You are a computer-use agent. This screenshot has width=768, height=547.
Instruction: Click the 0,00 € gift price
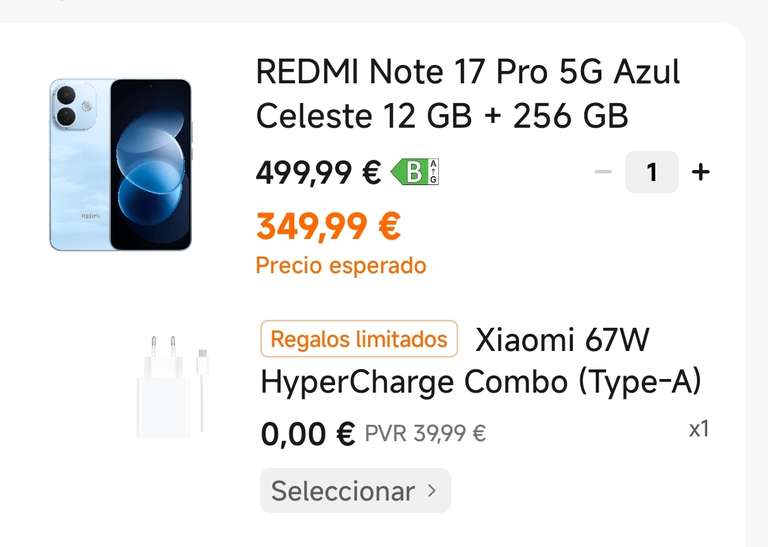click(x=308, y=434)
